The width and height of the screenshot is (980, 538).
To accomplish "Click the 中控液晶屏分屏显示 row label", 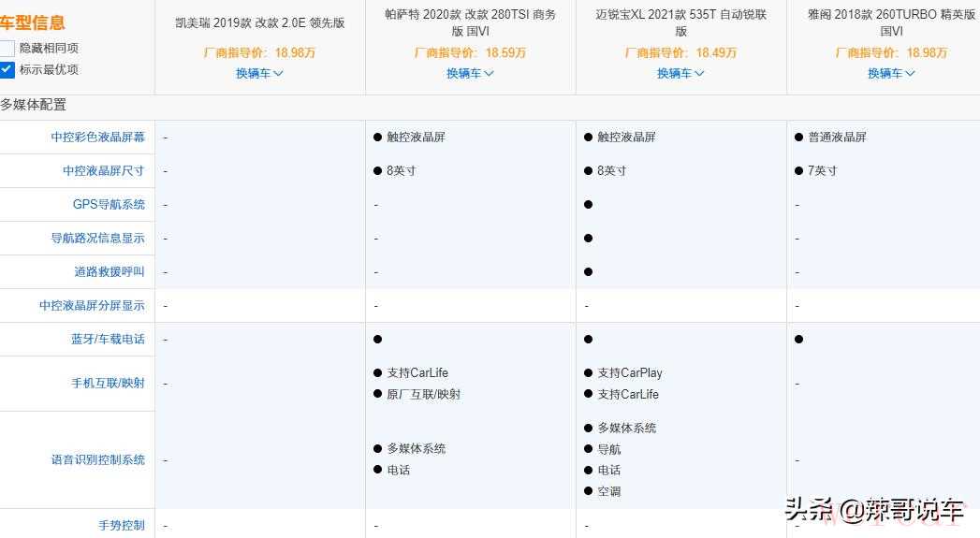I will (x=92, y=306).
